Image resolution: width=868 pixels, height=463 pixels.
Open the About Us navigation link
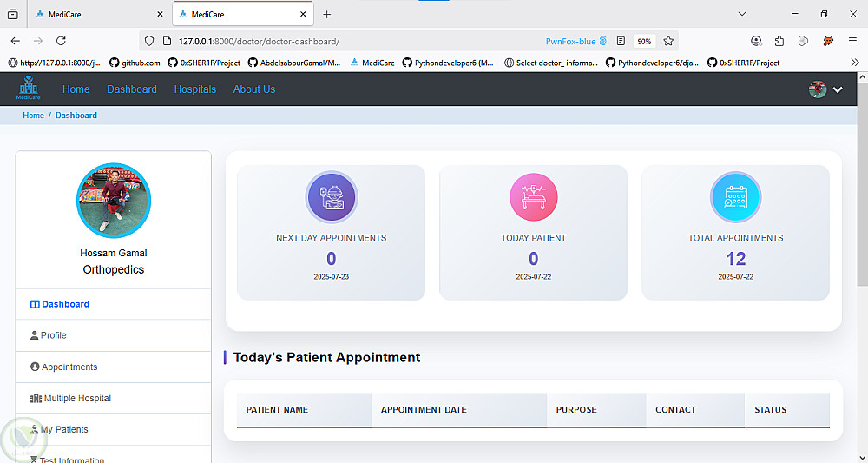click(x=254, y=89)
